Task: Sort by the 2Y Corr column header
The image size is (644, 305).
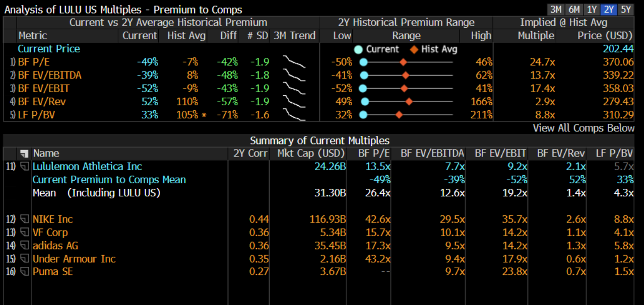Action: 250,154
